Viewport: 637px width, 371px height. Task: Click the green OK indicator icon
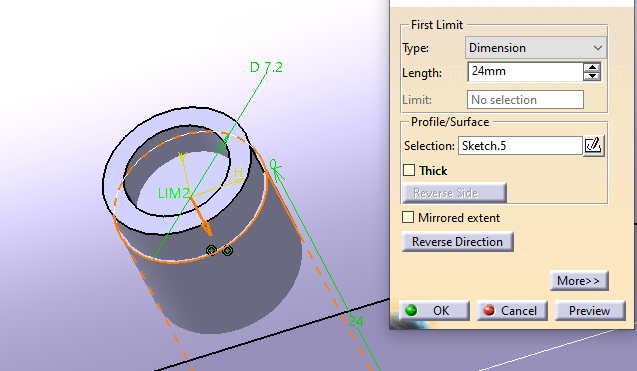point(411,310)
